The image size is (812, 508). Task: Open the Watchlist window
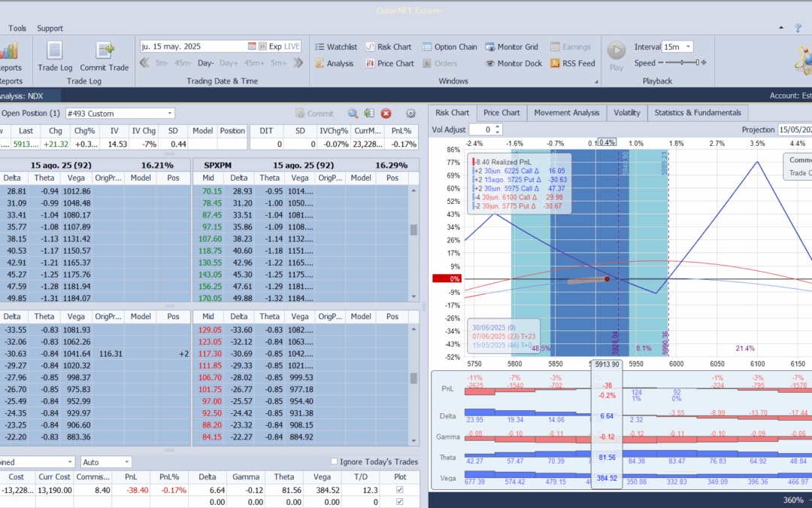(x=336, y=47)
